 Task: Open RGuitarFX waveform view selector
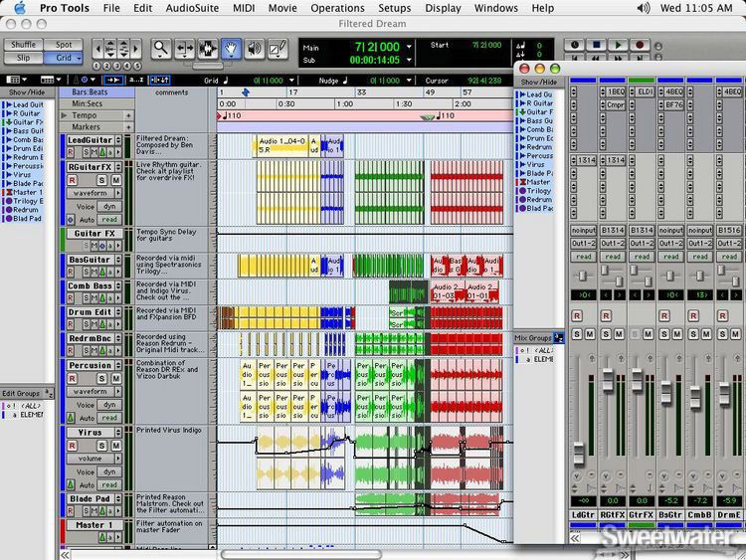[94, 193]
